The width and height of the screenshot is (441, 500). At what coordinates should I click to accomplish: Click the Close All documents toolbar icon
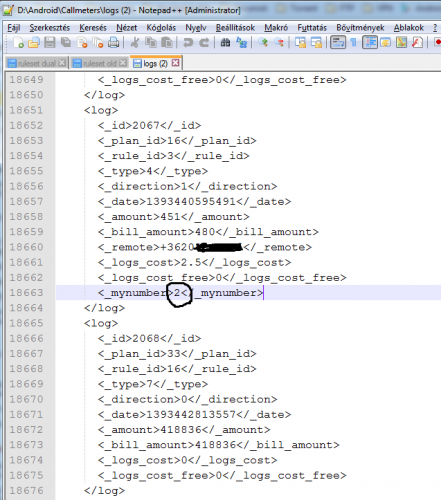(x=98, y=42)
